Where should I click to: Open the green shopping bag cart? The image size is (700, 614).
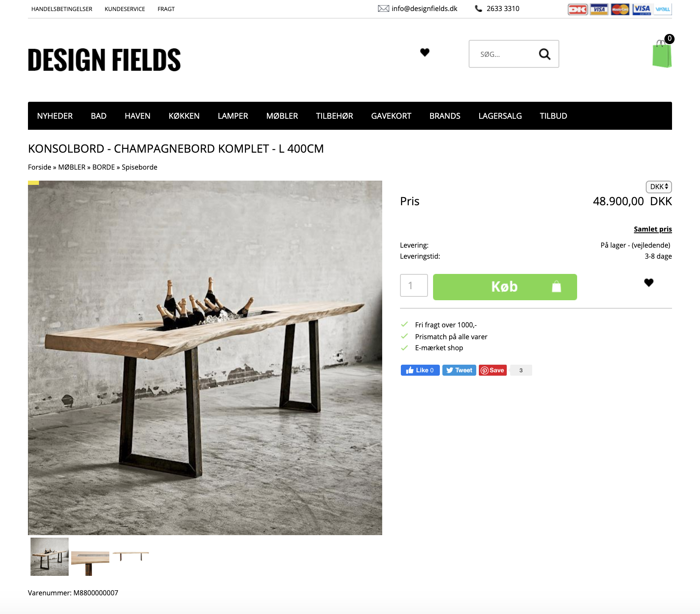(x=662, y=54)
